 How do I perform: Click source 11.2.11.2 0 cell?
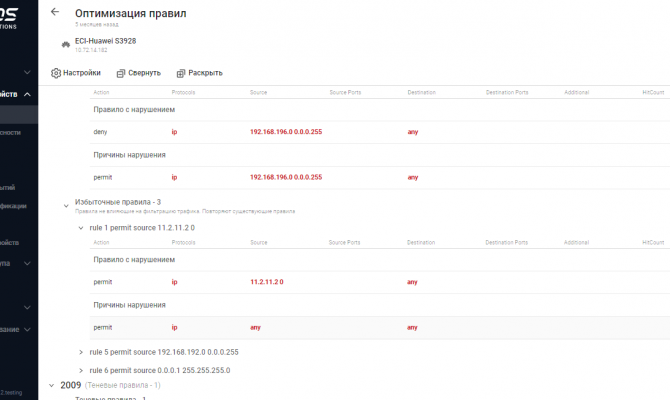click(267, 282)
